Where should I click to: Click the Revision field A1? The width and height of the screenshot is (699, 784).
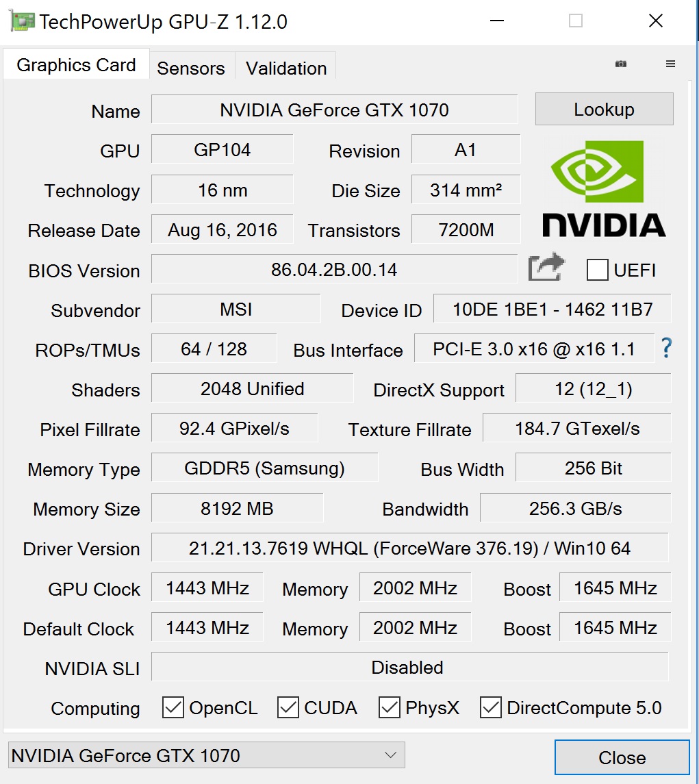466,149
